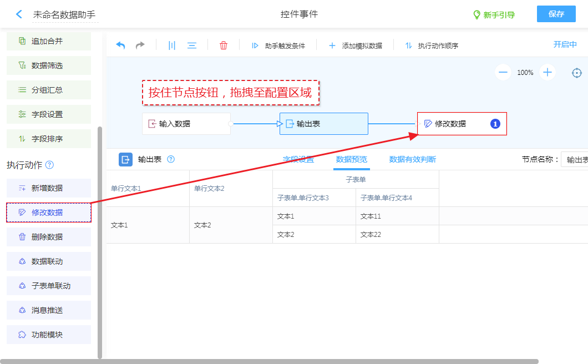The height and width of the screenshot is (364, 588).
Task: Click the vertical align layout icon
Action: pos(172,46)
